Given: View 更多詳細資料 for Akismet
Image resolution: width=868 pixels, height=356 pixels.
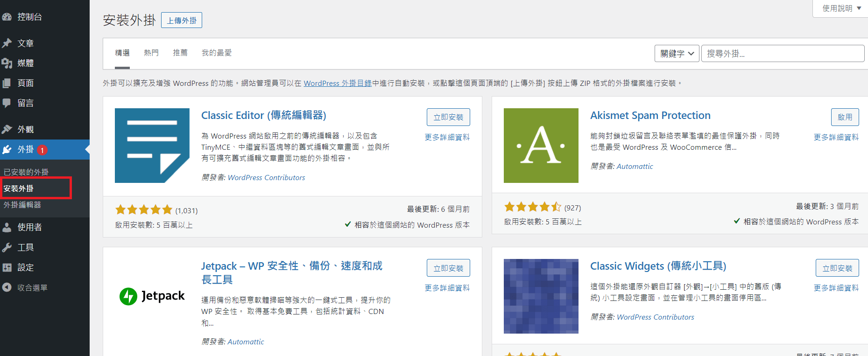Looking at the screenshot, I should [x=836, y=137].
